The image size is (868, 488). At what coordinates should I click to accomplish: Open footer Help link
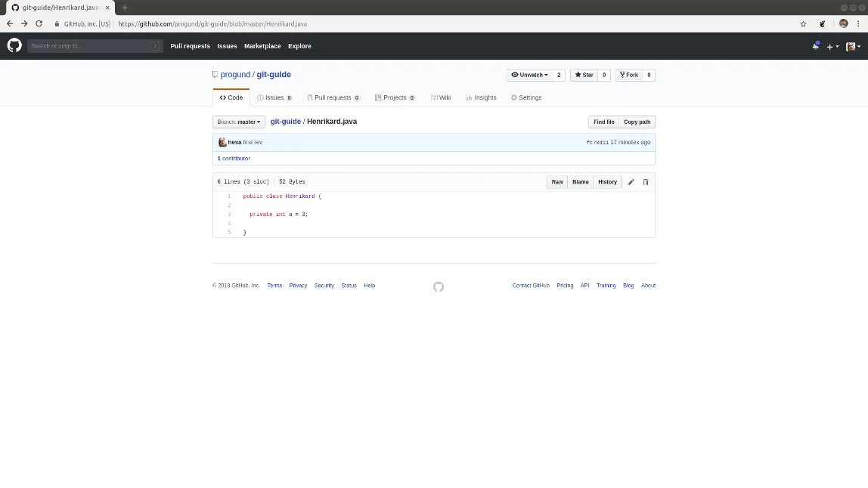click(369, 286)
